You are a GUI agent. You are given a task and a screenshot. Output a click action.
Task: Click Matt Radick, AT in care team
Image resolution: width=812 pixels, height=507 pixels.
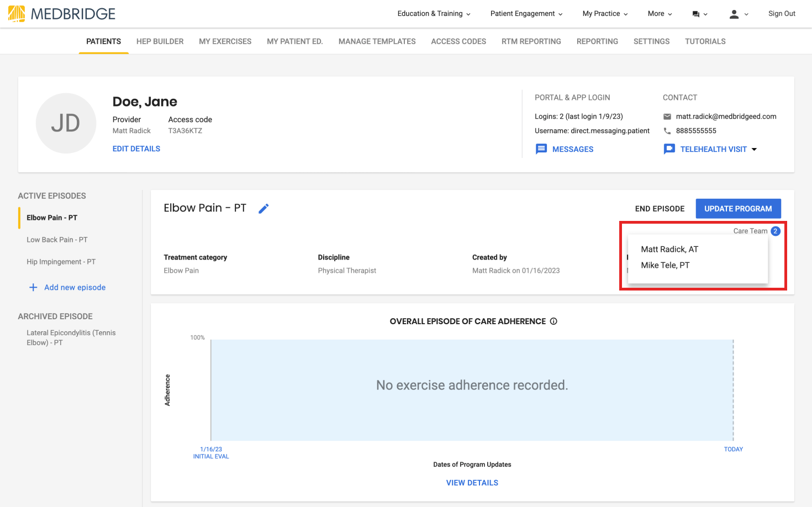[669, 250]
